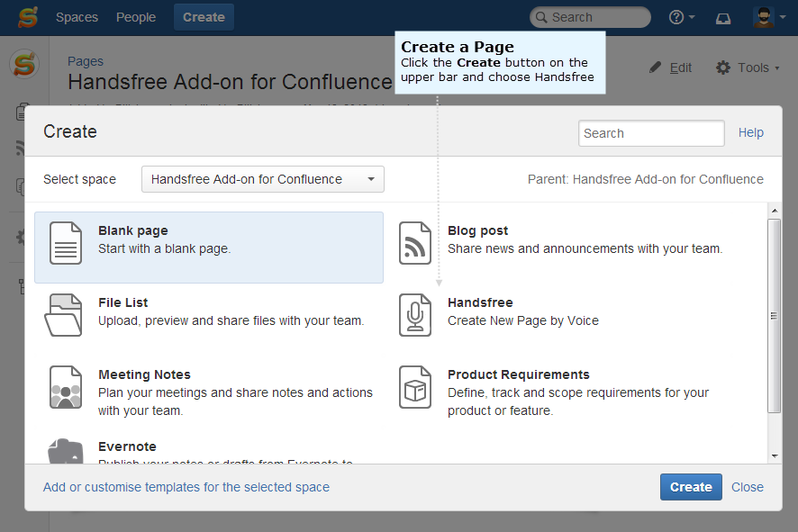Select the File List template title
Image resolution: width=798 pixels, height=532 pixels.
[x=122, y=302]
